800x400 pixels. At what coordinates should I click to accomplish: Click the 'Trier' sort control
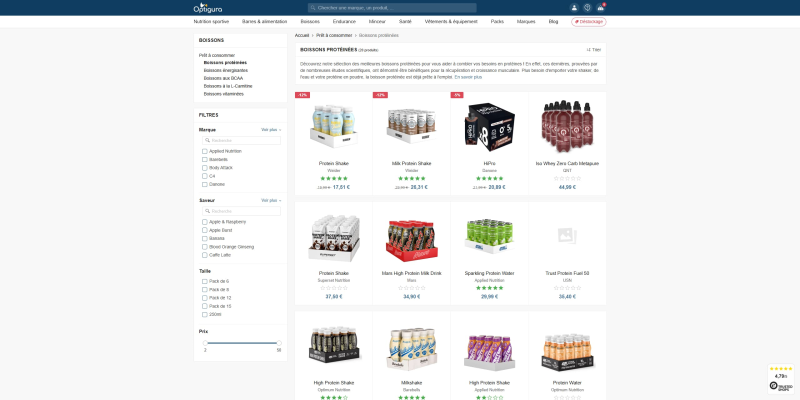pyautogui.click(x=593, y=50)
